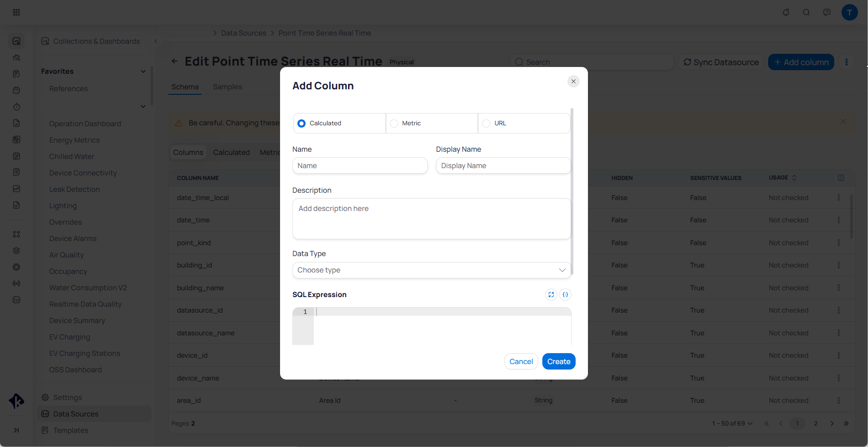Click the Point Time Series Real Time breadcrumb
Viewport: 868px width, 447px height.
[x=325, y=33]
